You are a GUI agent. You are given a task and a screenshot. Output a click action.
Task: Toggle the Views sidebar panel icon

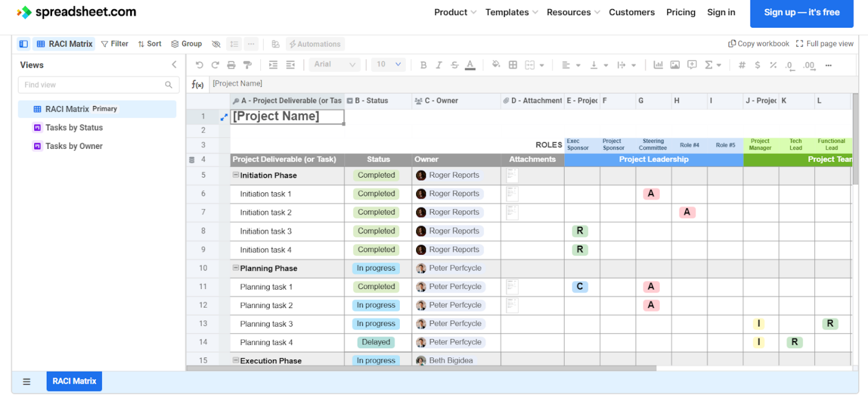(x=24, y=44)
